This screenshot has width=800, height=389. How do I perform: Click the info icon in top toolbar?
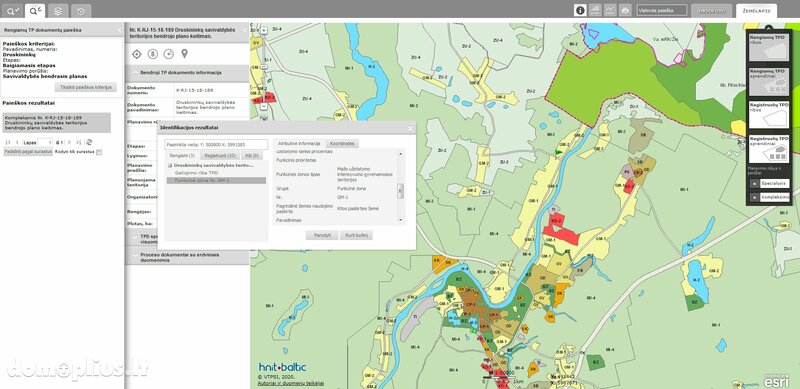pos(580,10)
